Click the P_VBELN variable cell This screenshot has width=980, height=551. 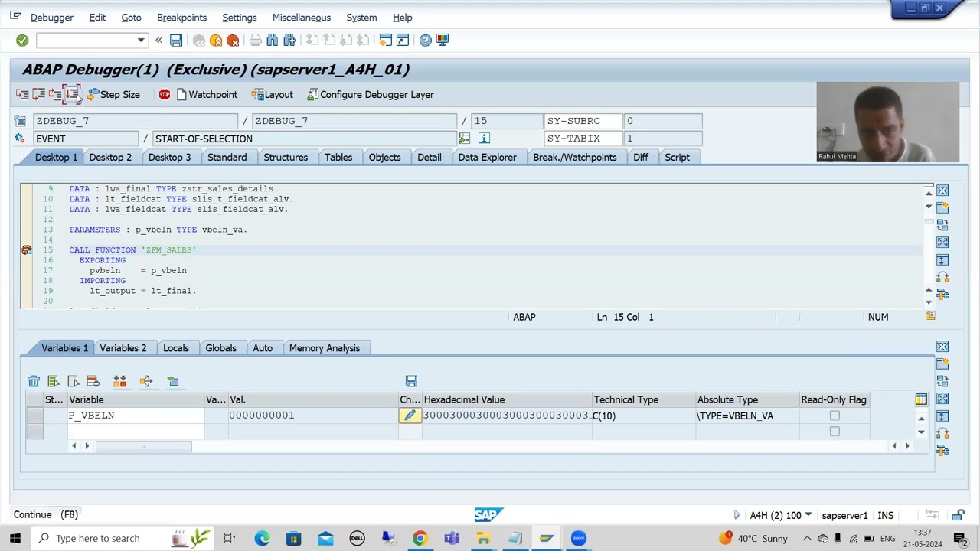(135, 416)
